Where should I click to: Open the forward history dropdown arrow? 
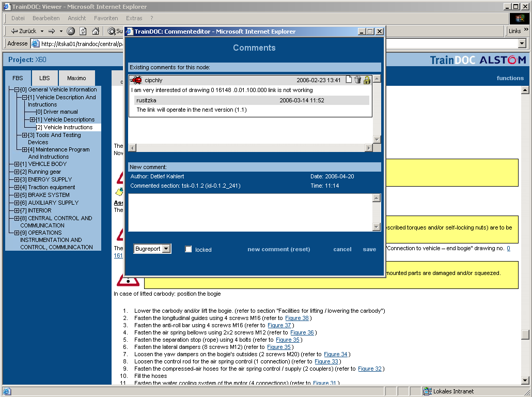(x=61, y=31)
